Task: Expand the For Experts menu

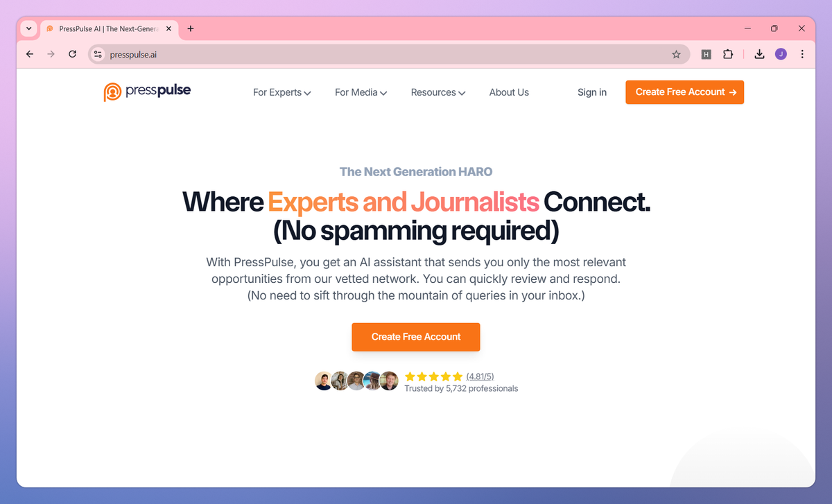Action: click(281, 92)
